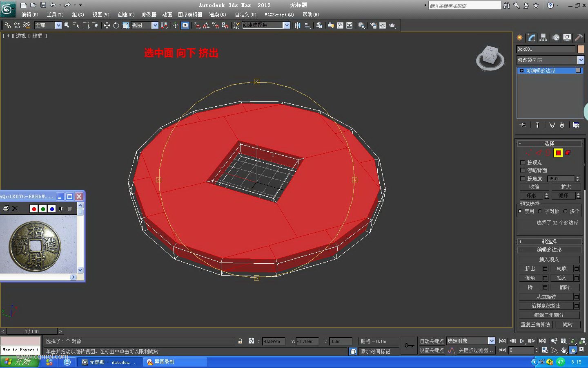Viewport: 588px width, 368px height.
Task: Click the Box001 object name field
Action: click(x=546, y=49)
